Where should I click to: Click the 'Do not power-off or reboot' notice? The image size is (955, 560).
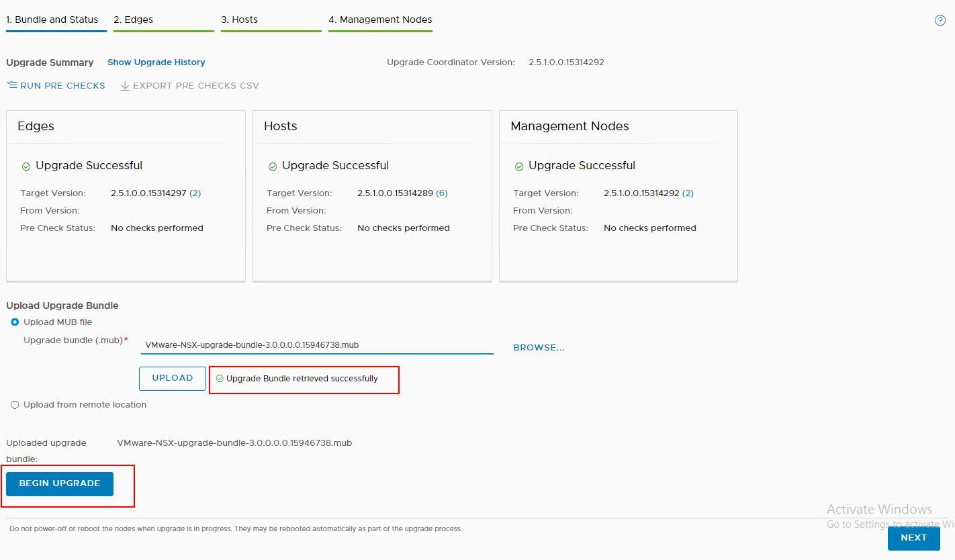[236, 529]
